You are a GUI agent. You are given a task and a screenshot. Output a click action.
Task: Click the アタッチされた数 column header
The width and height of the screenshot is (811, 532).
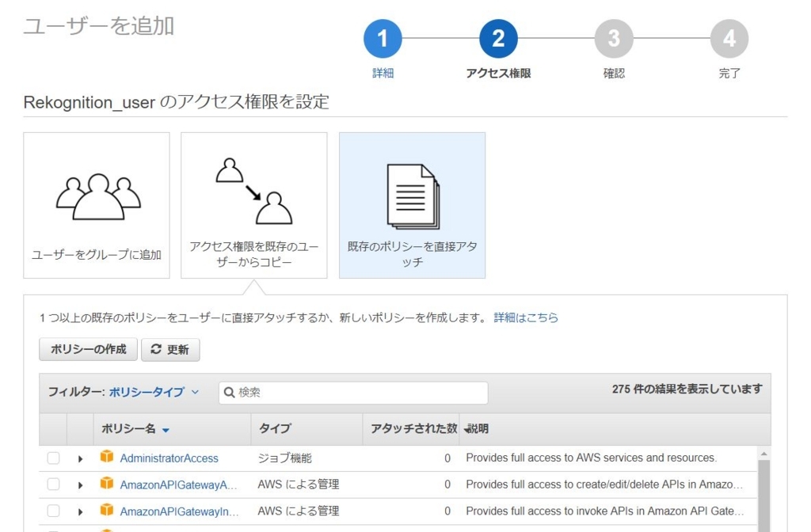413,428
